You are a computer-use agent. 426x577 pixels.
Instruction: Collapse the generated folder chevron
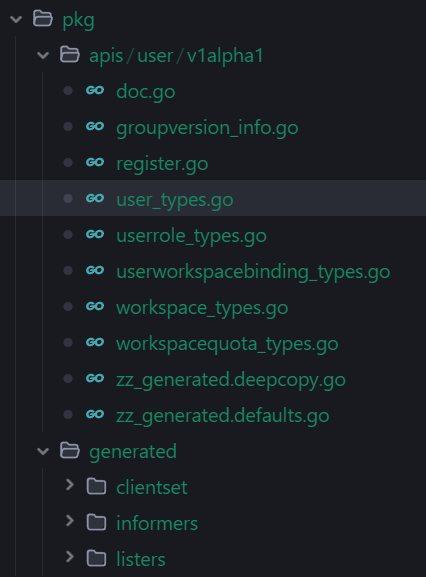point(43,451)
